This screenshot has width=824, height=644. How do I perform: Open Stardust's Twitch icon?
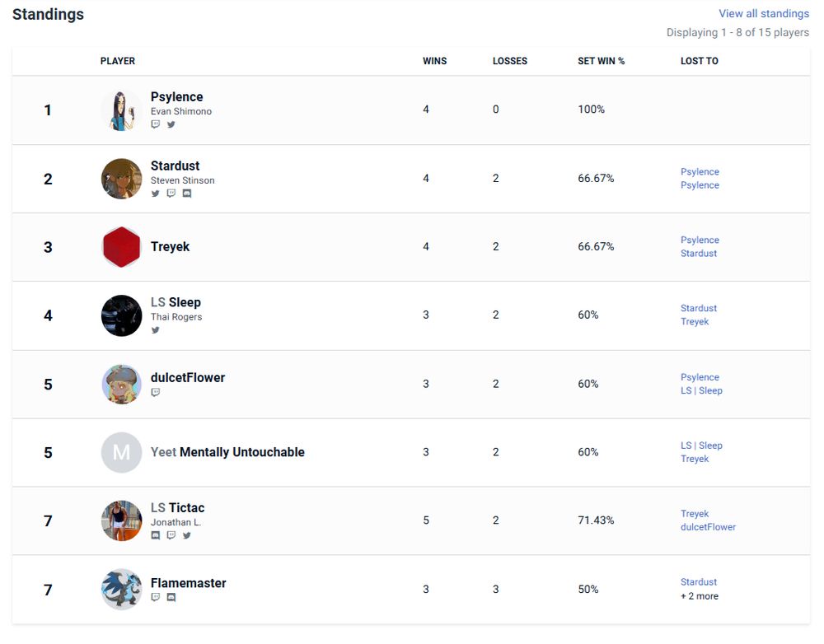tap(171, 194)
